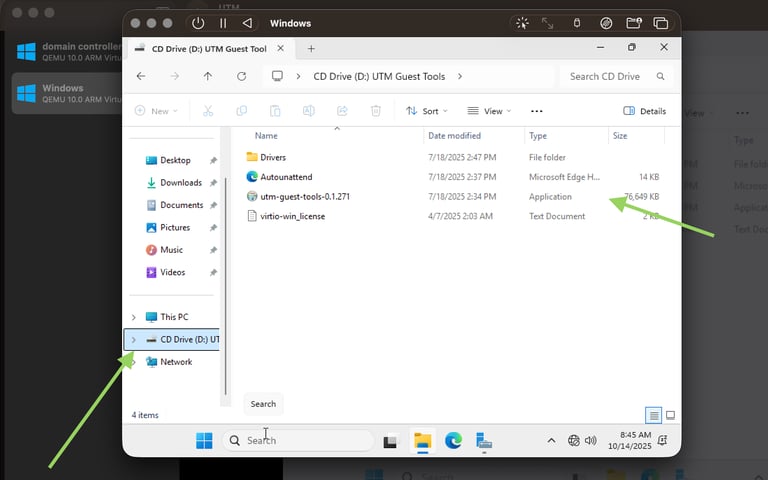
Task: Click chevron after CD Drive (D:) UTM Guest Tools in address bar
Action: click(460, 76)
